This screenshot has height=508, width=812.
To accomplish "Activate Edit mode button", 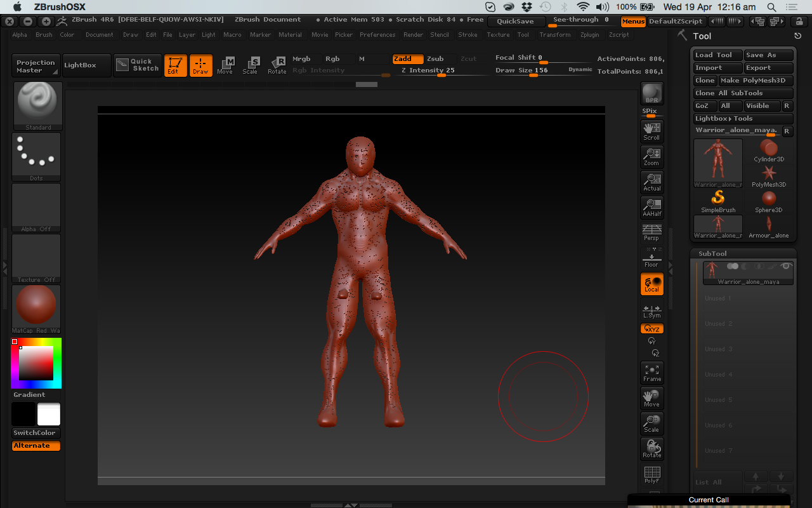I will 175,65.
